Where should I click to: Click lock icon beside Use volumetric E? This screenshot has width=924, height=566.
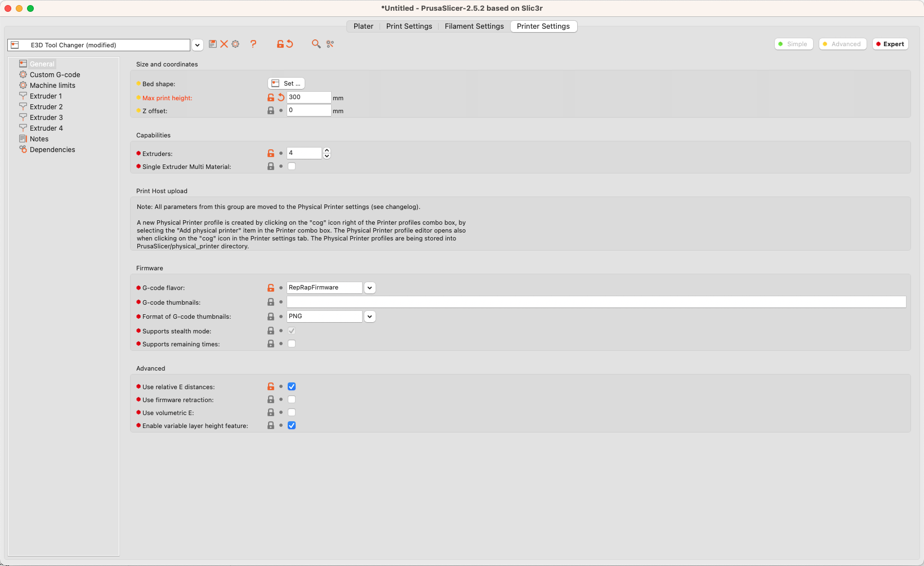[271, 412]
